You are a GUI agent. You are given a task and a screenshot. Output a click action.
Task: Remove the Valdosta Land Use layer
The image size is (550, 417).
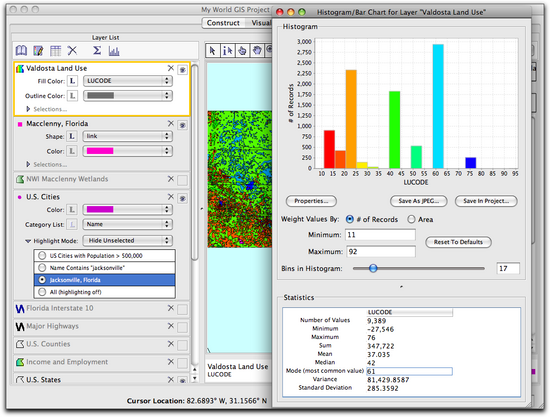(x=170, y=68)
